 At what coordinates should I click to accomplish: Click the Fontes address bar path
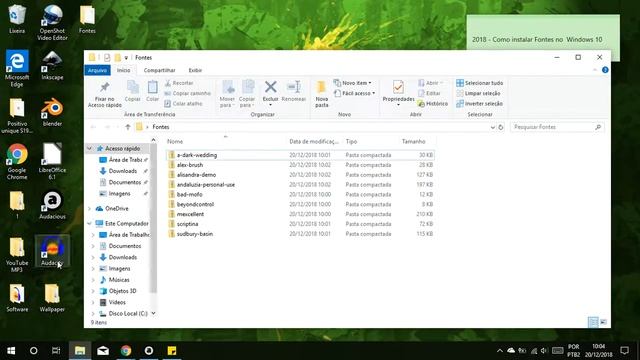[x=160, y=127]
